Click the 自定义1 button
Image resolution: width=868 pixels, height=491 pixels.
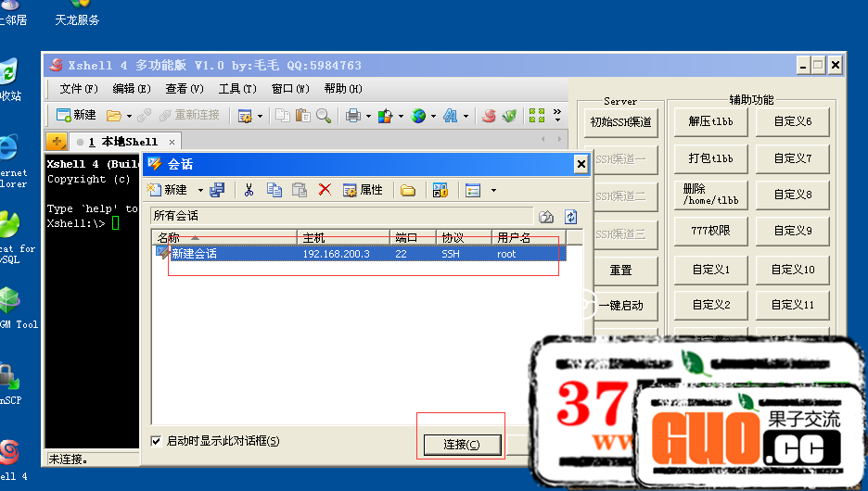point(710,270)
